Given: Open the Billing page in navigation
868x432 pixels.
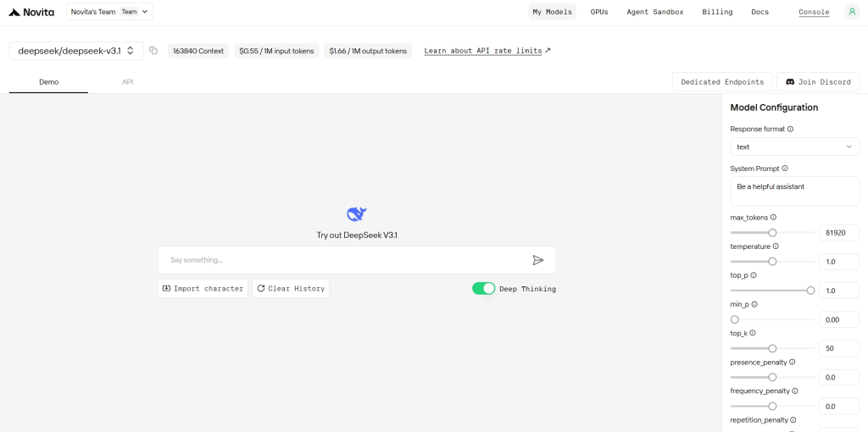Looking at the screenshot, I should [x=717, y=12].
